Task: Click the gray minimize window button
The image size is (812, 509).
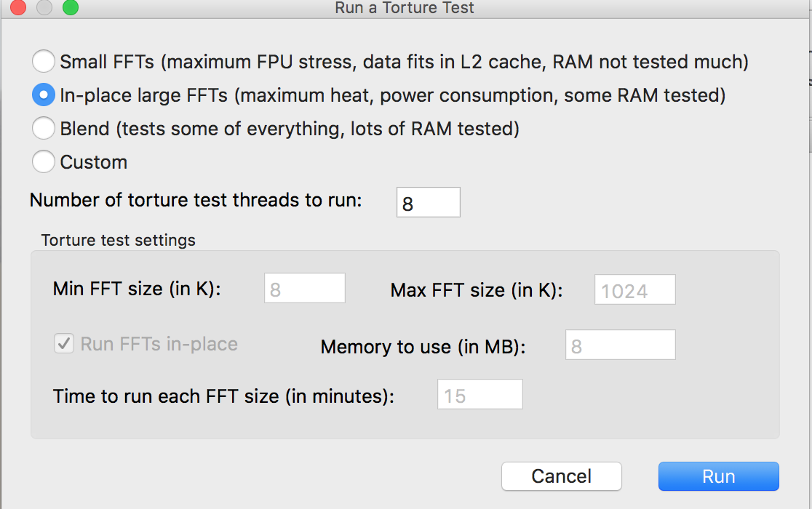Action: click(x=44, y=8)
